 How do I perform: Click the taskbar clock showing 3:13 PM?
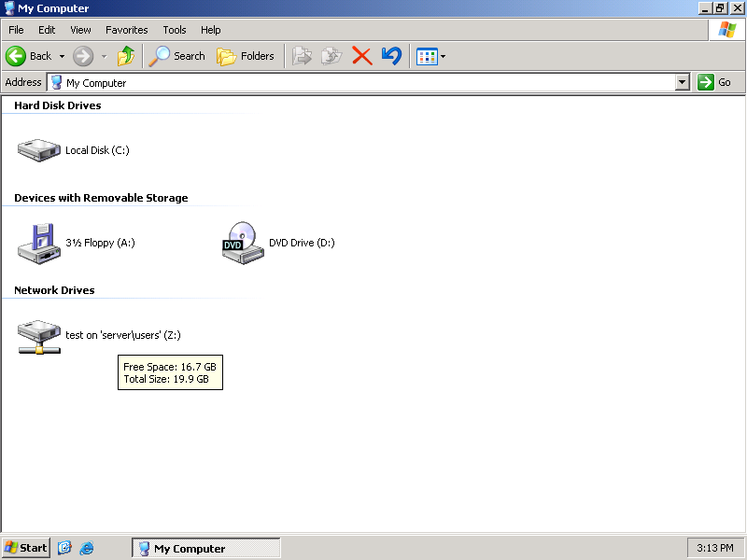coord(714,548)
